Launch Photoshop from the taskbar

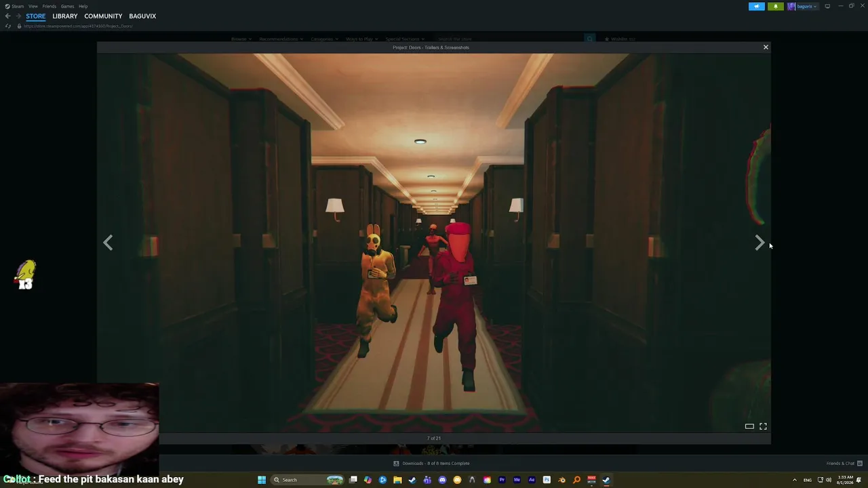pyautogui.click(x=547, y=480)
